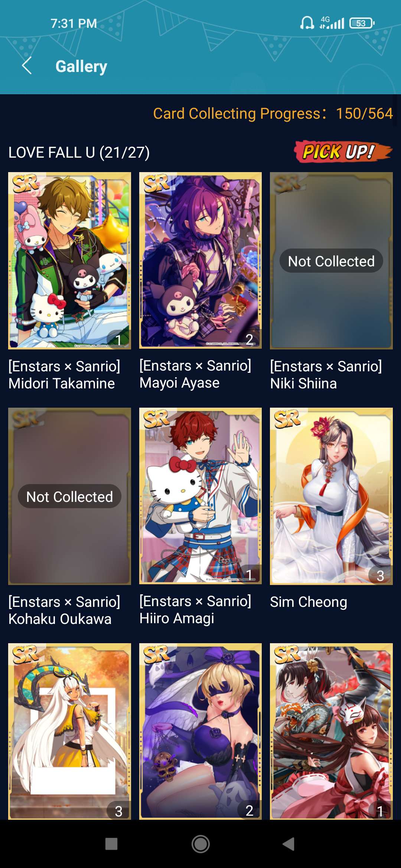Tap the battery indicator in status bar
Image resolution: width=401 pixels, height=868 pixels.
362,23
